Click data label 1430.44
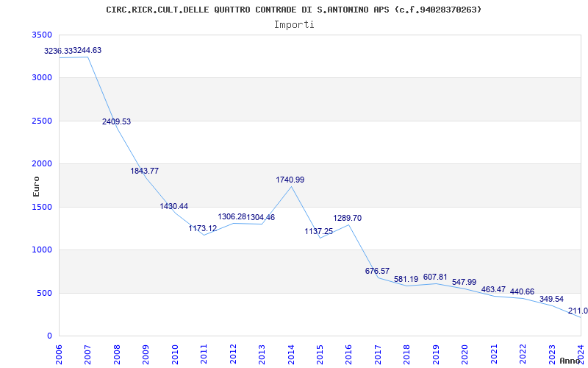The width and height of the screenshot is (588, 368). coord(174,206)
